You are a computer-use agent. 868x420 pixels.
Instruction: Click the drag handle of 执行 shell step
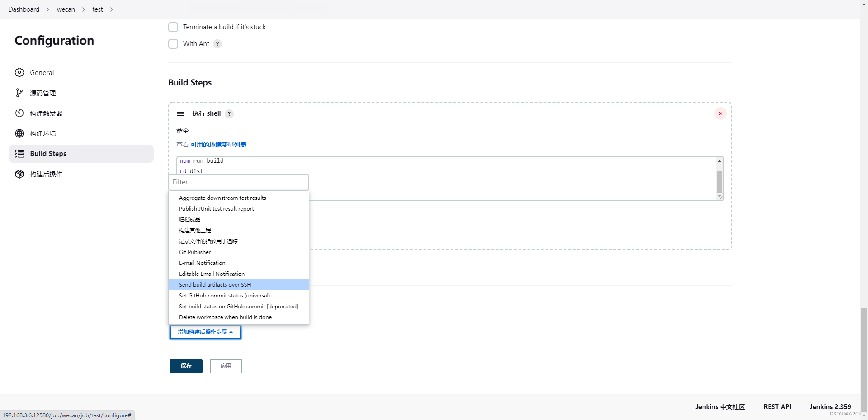[x=180, y=114]
